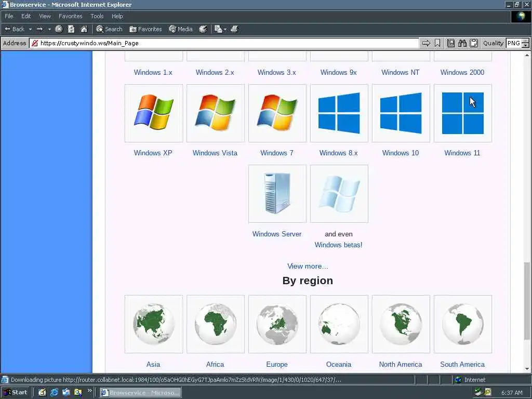This screenshot has width=532, height=399.
Task: Select the Europe globe thumbnail
Action: (x=277, y=324)
